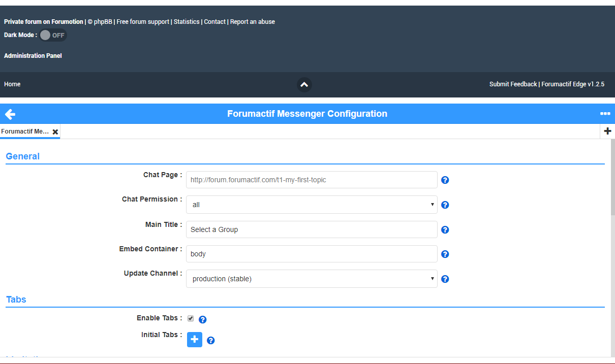
Task: Open the Chat Permission dropdown
Action: point(312,205)
